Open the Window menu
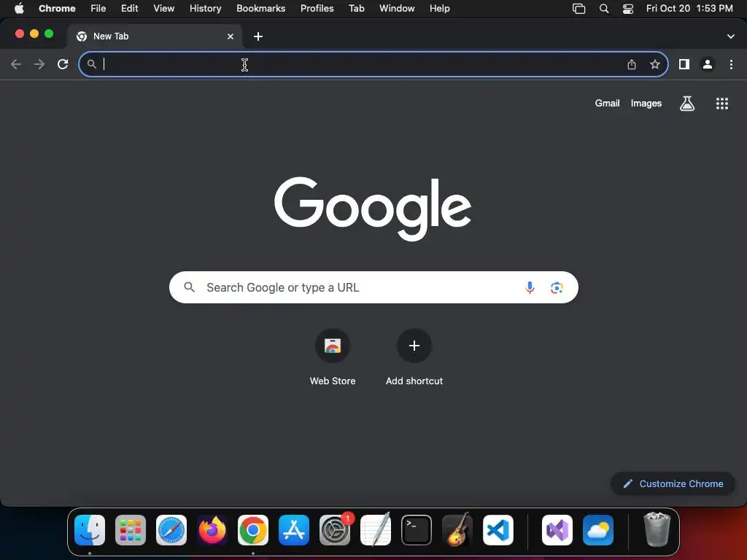Image resolution: width=747 pixels, height=560 pixels. click(397, 8)
